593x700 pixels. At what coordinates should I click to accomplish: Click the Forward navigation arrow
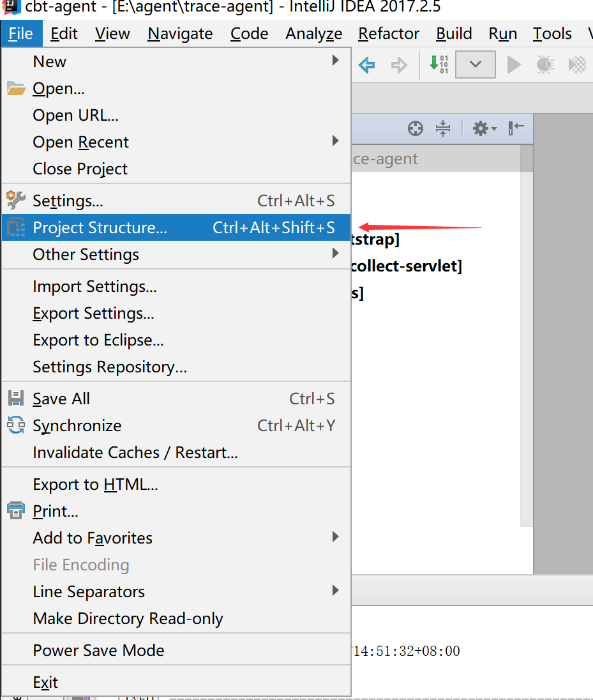tap(399, 65)
